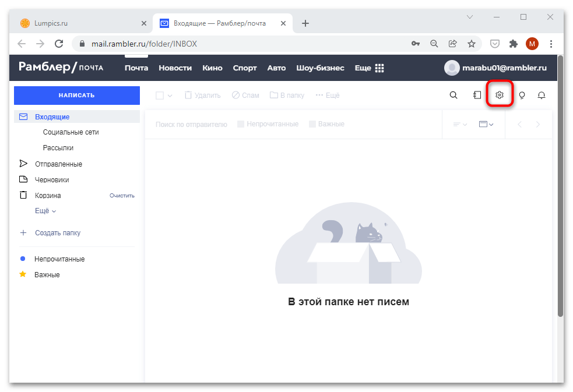Open mail settings gear icon
The image size is (573, 392).
pyautogui.click(x=499, y=95)
